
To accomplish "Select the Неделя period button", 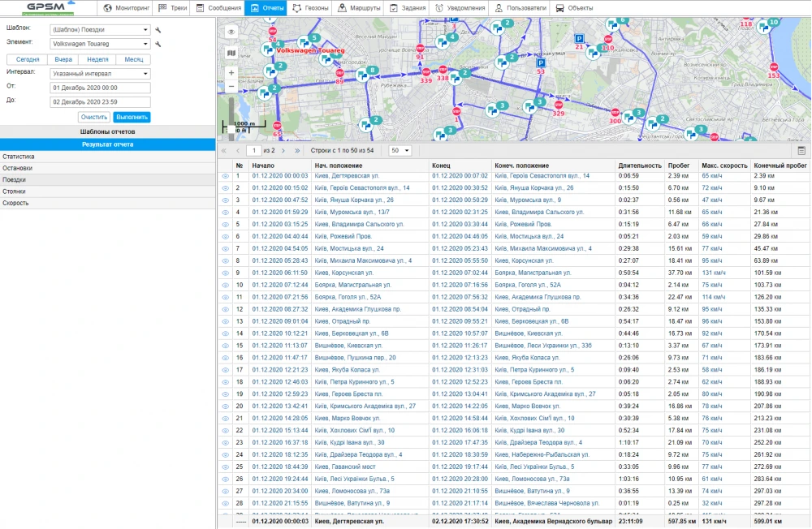I will [x=97, y=59].
